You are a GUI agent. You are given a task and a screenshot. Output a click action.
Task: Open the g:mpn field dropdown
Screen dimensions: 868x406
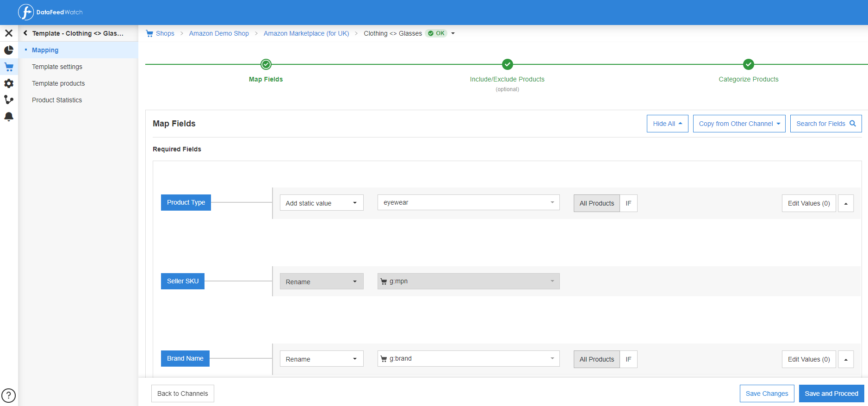tap(469, 281)
